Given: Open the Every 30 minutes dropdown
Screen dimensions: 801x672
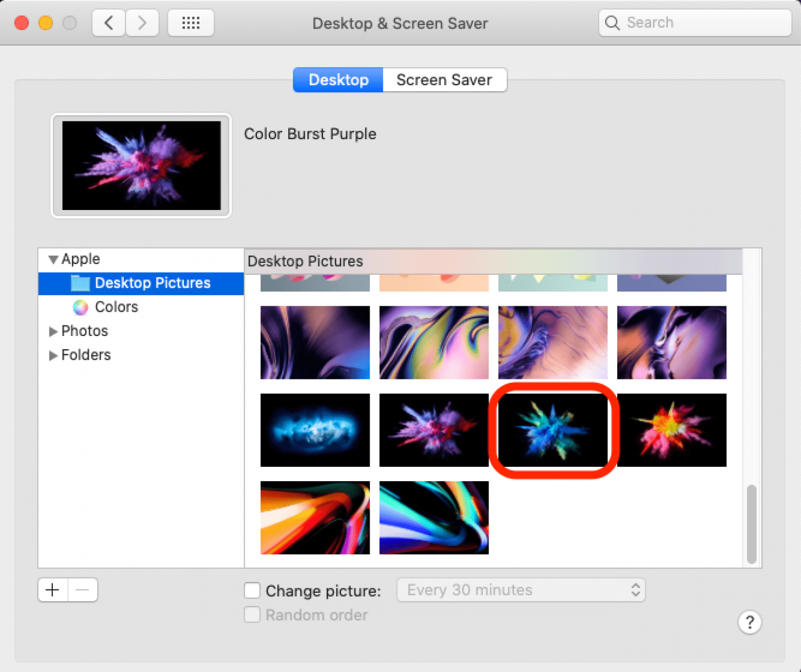Looking at the screenshot, I should pos(520,590).
